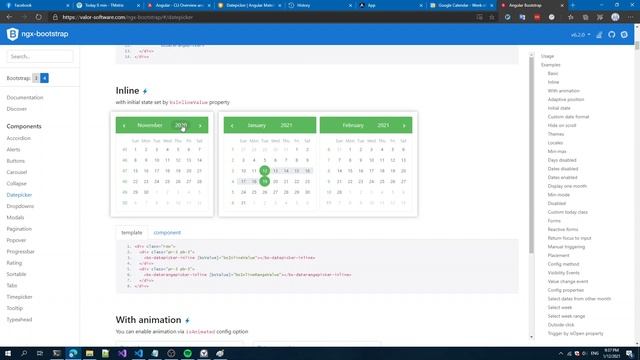Pick November 17 in first calendar

pyautogui.click(x=156, y=171)
